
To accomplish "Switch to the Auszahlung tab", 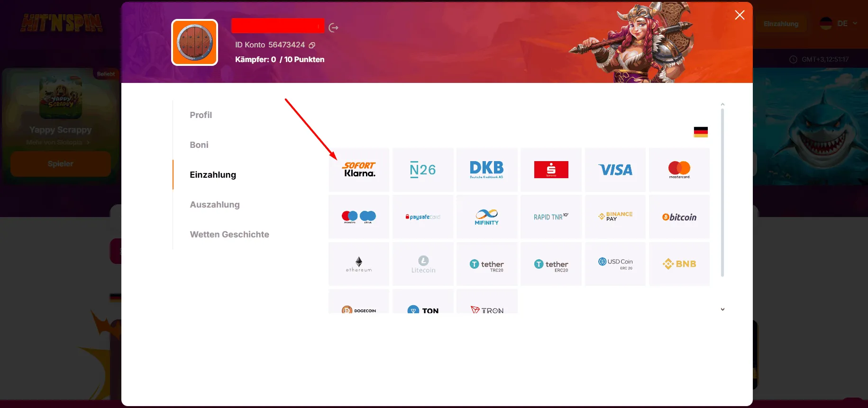I will (x=215, y=205).
